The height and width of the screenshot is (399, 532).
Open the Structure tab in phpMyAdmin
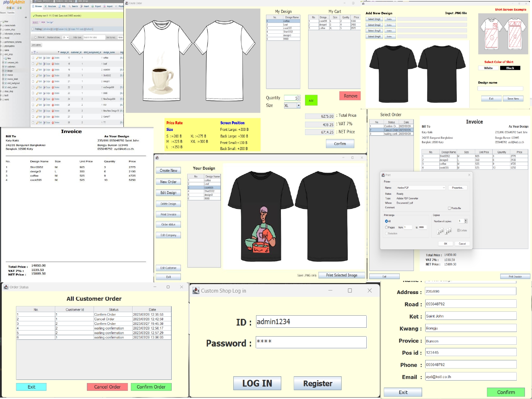51,6
